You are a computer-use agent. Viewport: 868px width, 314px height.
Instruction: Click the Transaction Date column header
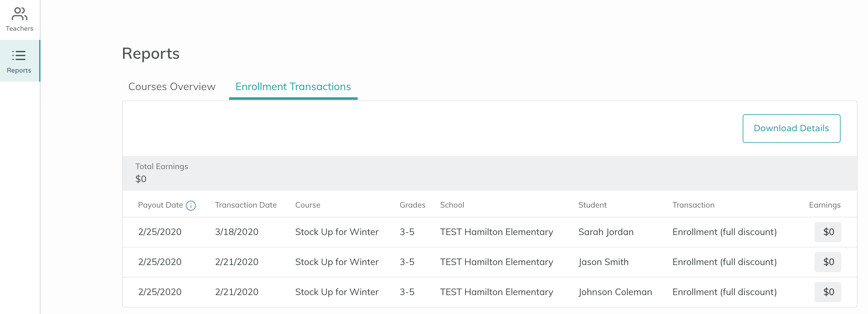(x=245, y=205)
